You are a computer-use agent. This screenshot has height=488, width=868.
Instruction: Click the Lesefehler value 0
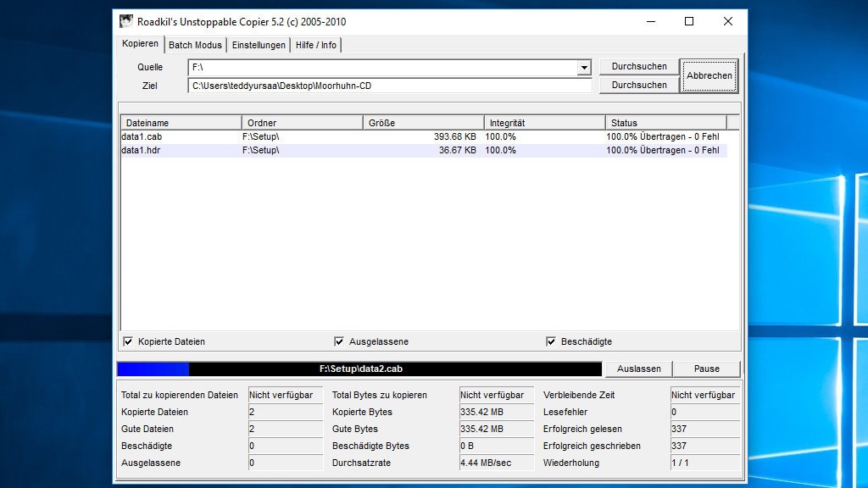pyautogui.click(x=704, y=413)
